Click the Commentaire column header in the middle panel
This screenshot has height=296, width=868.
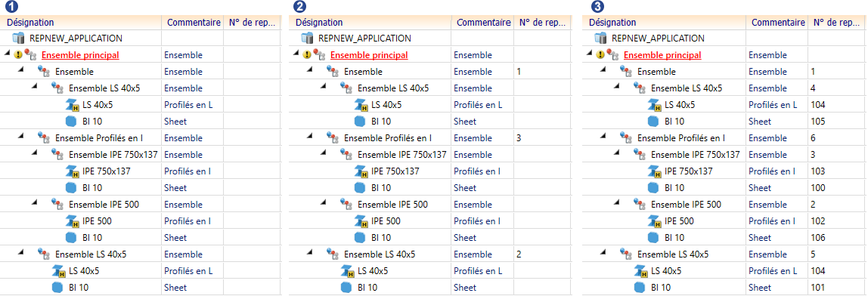[483, 23]
